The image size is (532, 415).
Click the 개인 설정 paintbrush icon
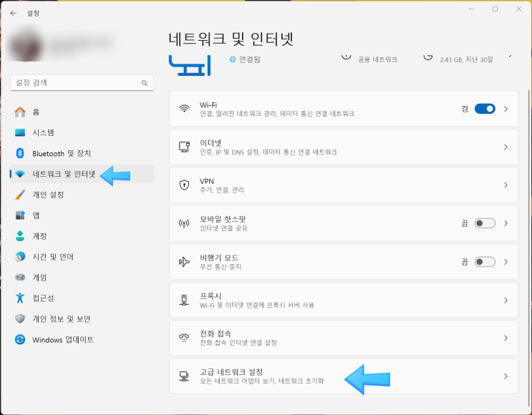(20, 195)
